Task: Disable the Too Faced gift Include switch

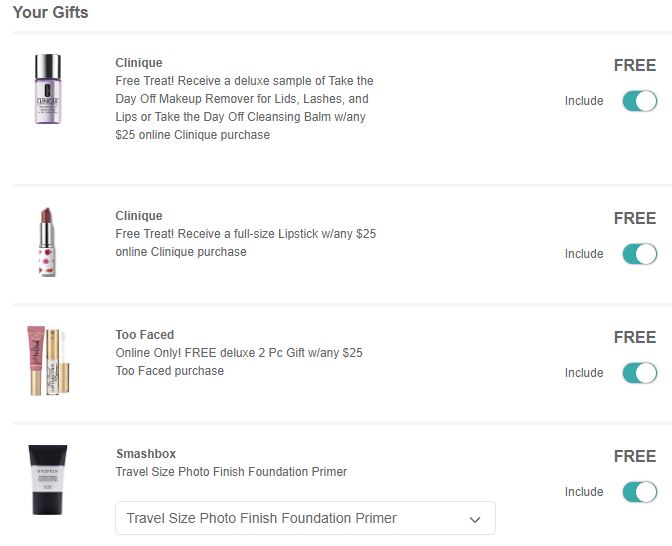Action: point(640,373)
